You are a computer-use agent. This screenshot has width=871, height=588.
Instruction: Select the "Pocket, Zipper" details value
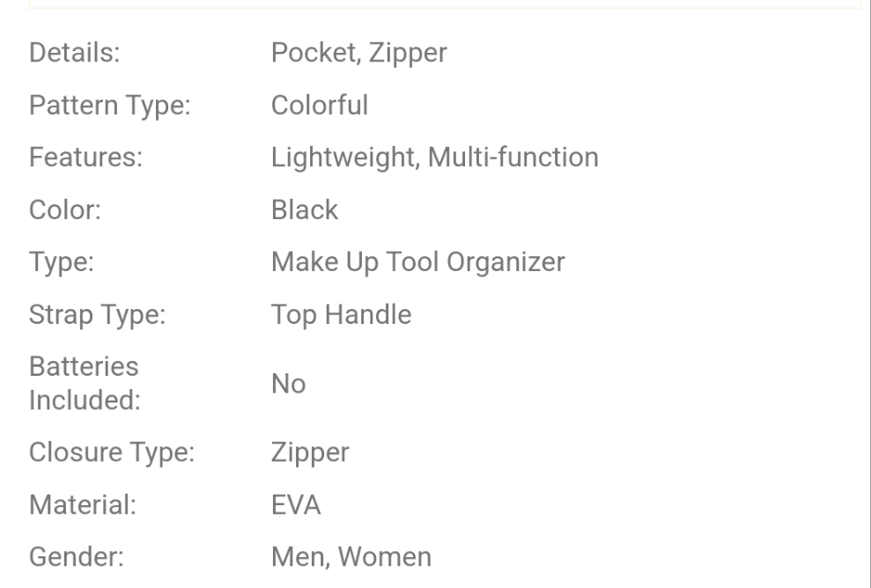(358, 54)
